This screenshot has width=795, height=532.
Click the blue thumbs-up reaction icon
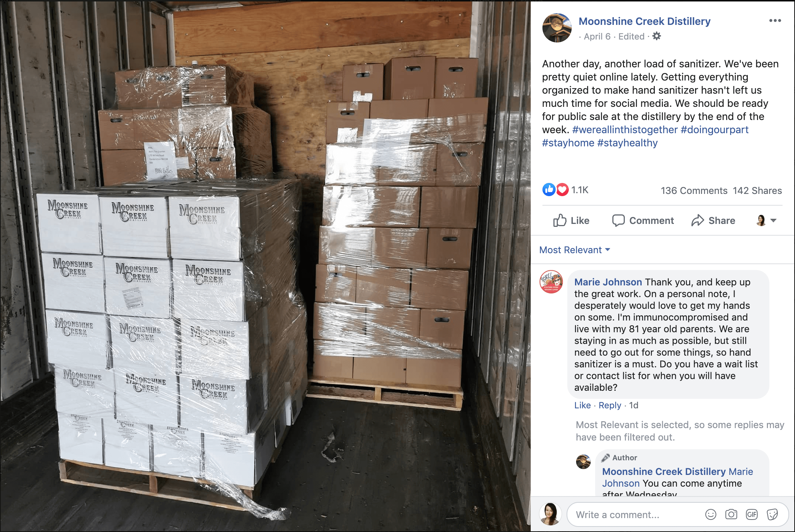(x=549, y=190)
